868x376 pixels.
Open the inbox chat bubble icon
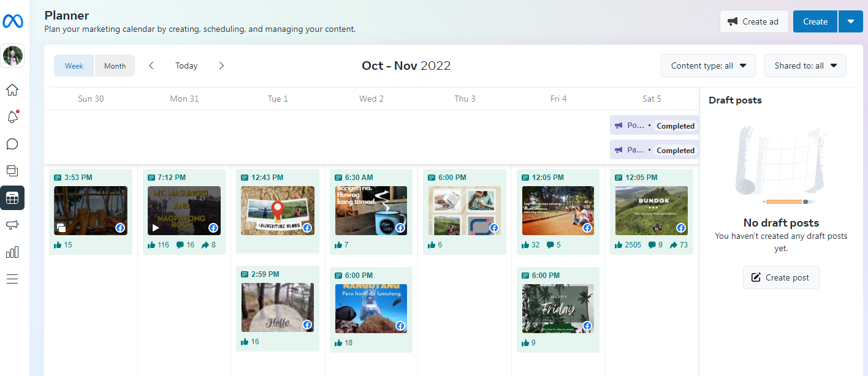[12, 144]
